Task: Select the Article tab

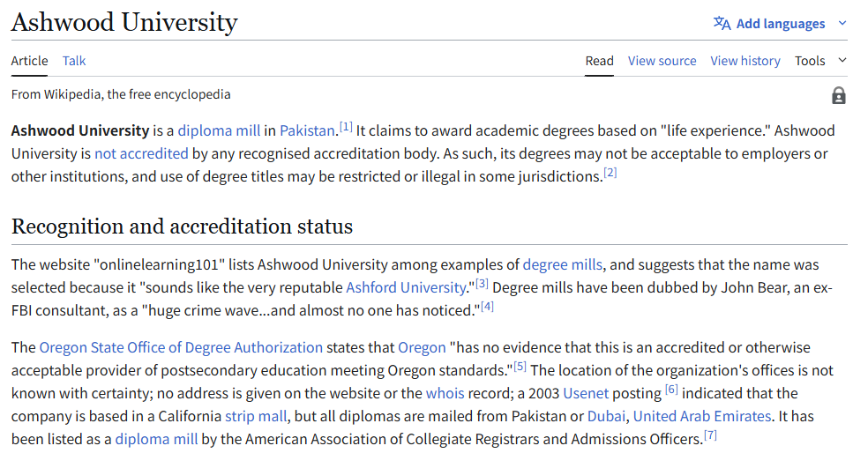Action: coord(29,61)
